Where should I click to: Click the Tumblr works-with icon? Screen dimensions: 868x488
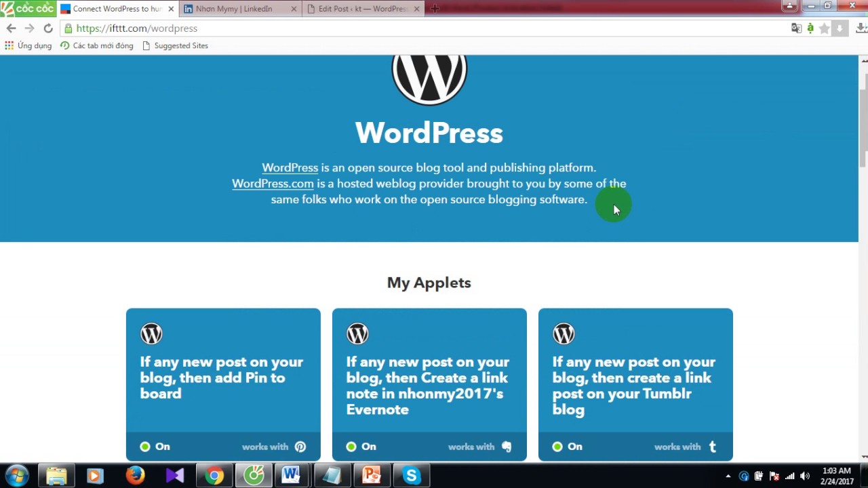[x=713, y=447]
